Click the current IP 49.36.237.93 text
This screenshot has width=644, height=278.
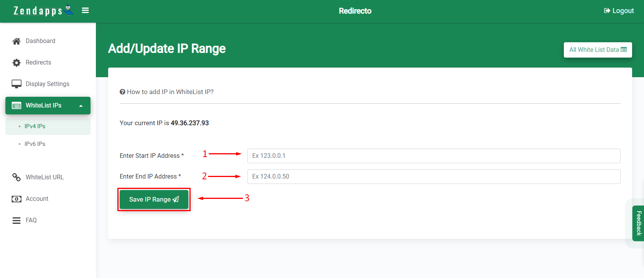point(190,123)
